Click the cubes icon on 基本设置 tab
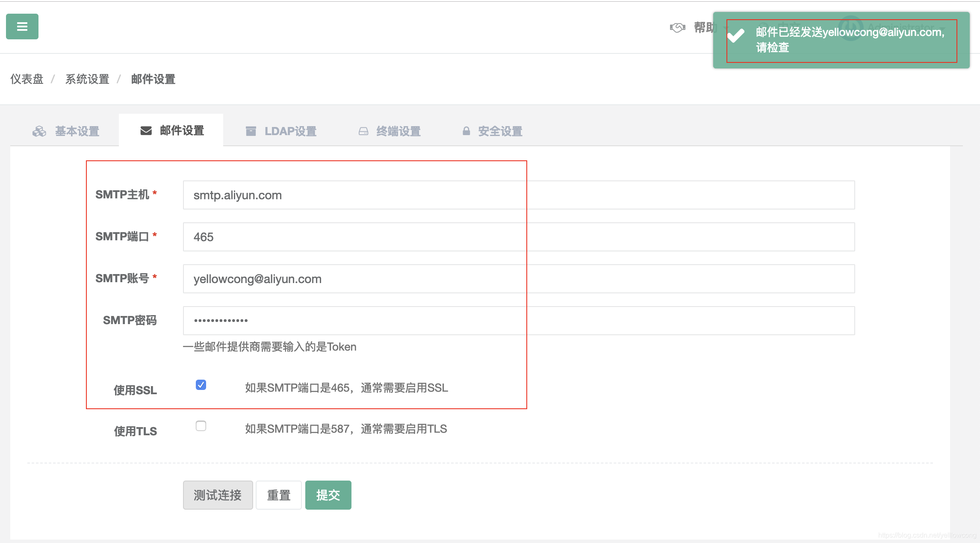This screenshot has width=980, height=543. coord(39,131)
